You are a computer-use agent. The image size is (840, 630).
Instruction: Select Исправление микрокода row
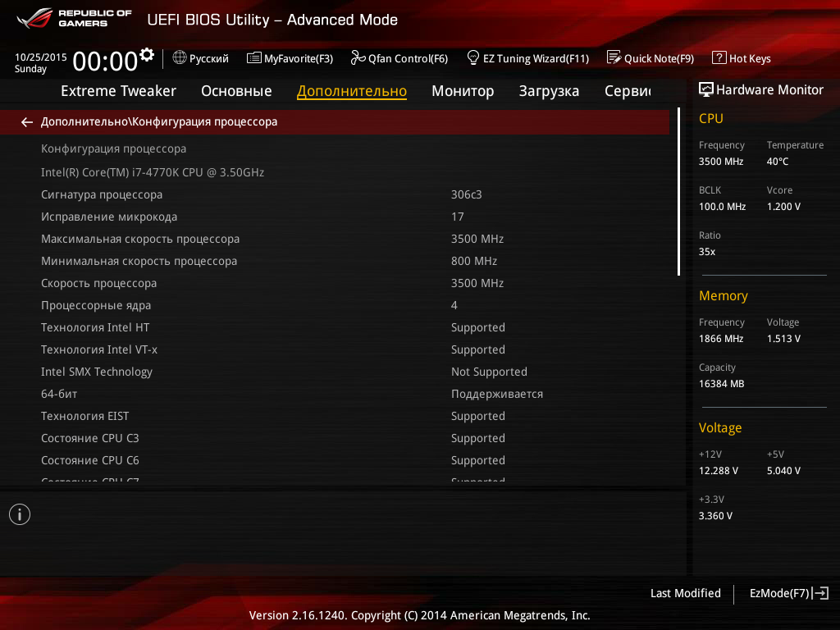click(x=335, y=217)
